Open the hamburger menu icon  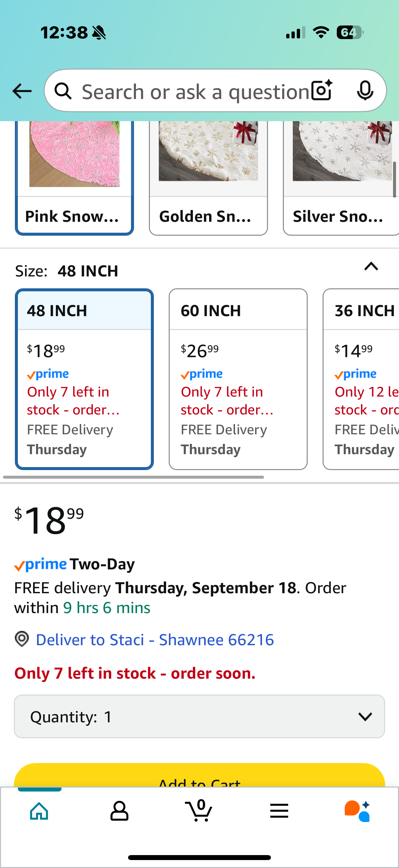[279, 811]
